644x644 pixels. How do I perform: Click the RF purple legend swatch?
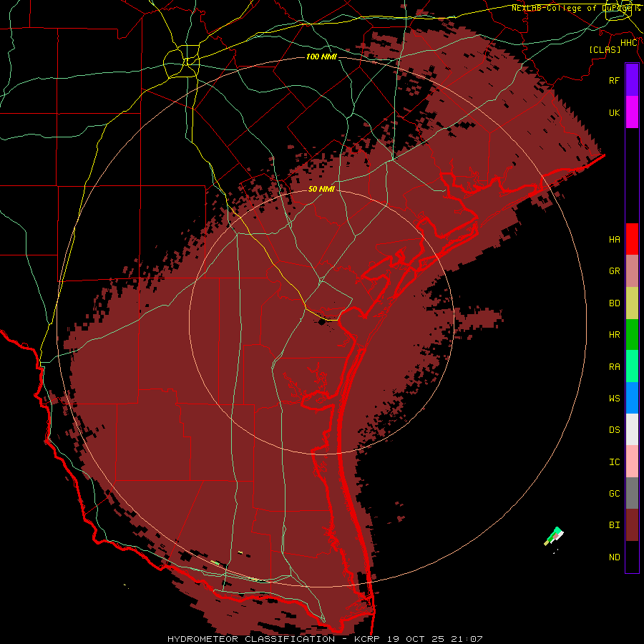(632, 80)
